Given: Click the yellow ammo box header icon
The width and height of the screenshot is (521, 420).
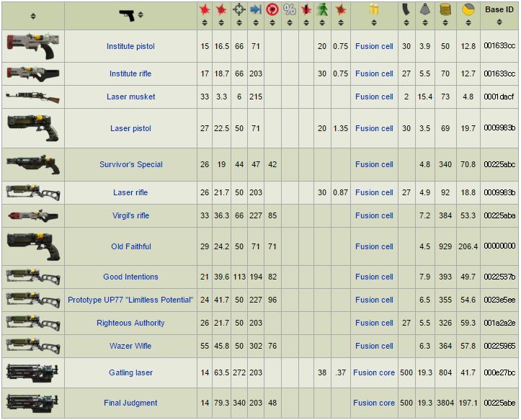Looking at the screenshot, I should [374, 9].
